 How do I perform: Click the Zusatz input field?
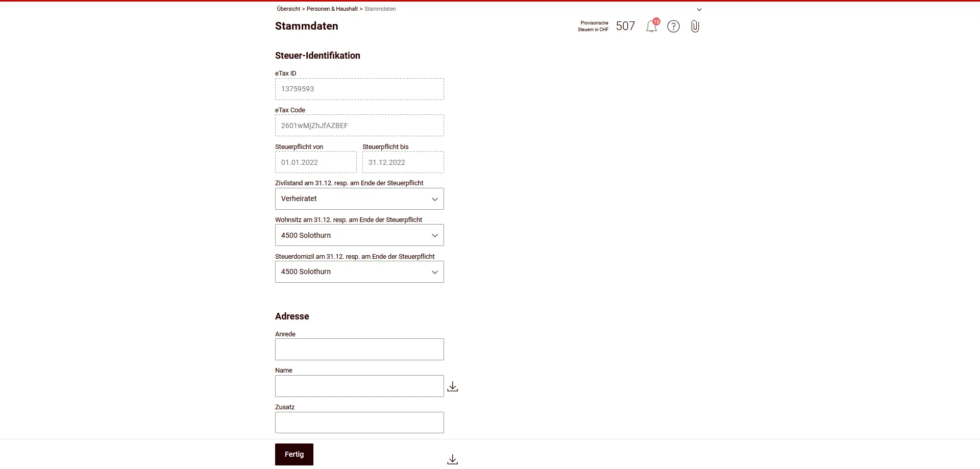[x=359, y=423]
